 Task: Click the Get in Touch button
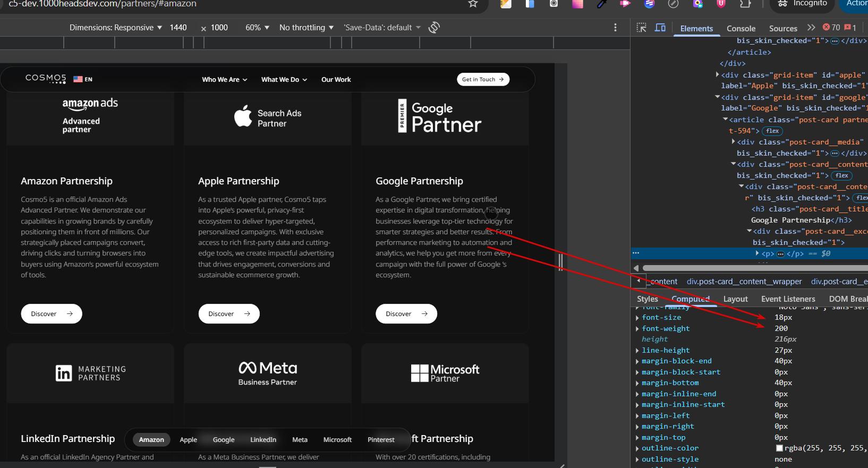[x=483, y=79]
